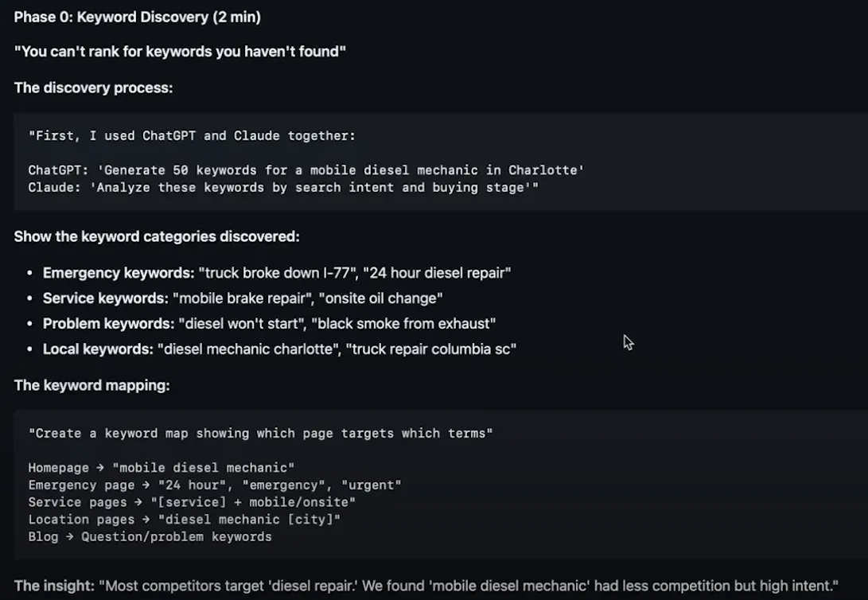Image resolution: width=868 pixels, height=600 pixels.
Task: Click the "Phase 0: Keyword Discovery" heading
Action: pos(137,17)
